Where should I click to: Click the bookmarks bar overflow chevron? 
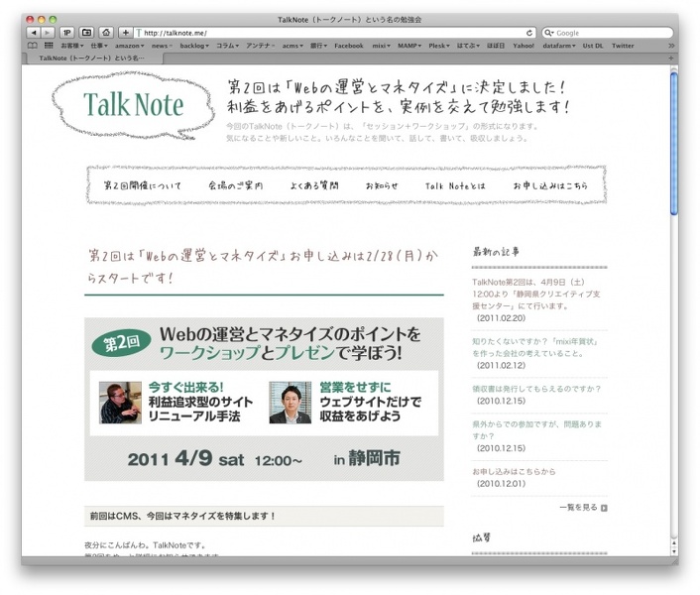point(670,46)
